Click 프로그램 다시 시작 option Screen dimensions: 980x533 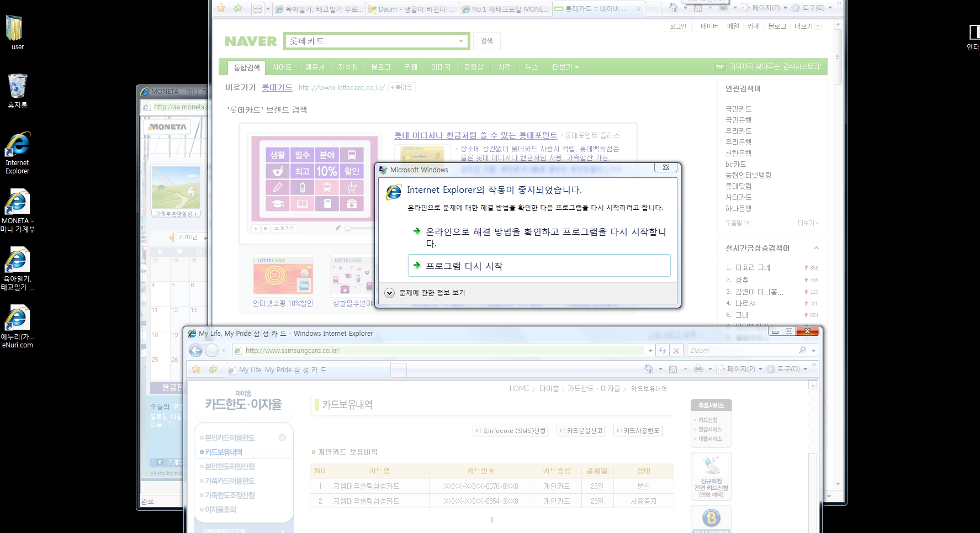click(x=539, y=266)
